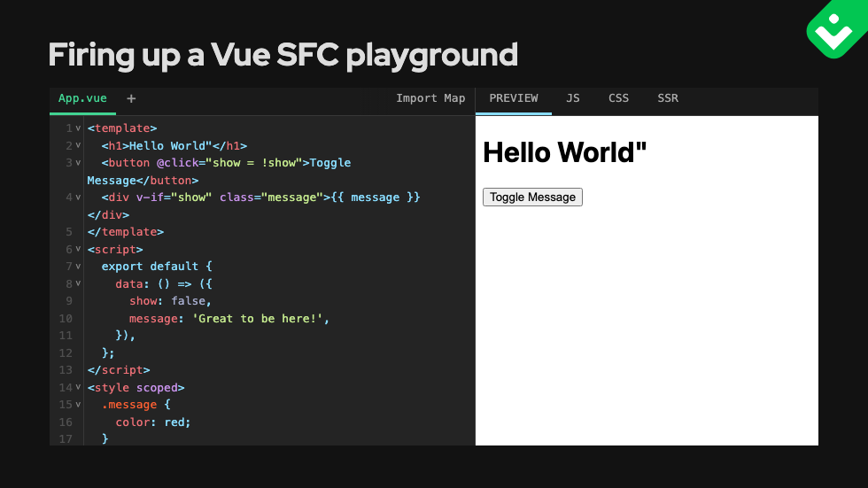
Task: Collapse the div fold on line 4
Action: click(78, 198)
